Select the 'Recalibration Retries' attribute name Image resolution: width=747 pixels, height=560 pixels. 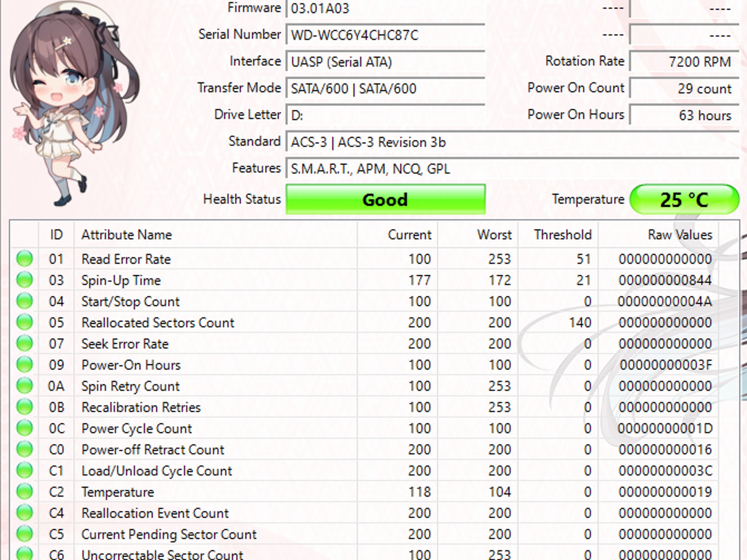141,407
